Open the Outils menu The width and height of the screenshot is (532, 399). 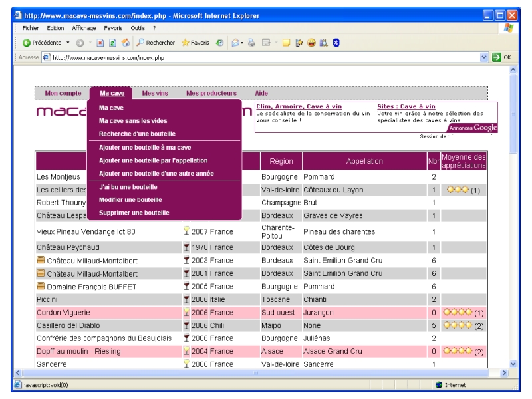138,28
